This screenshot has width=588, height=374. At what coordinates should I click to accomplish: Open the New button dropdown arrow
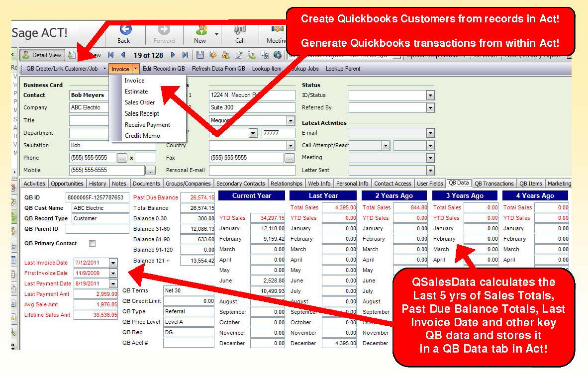point(216,34)
